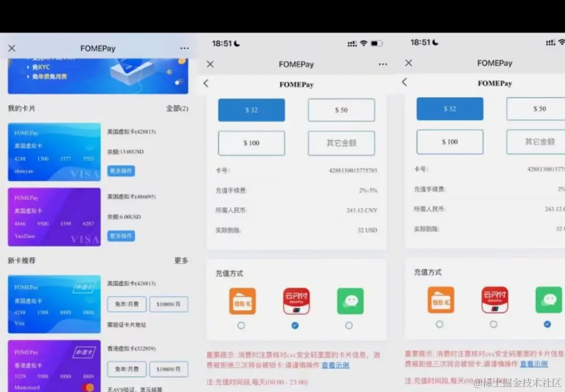Tap card number 4288130015775703 in middle screen
Image resolution: width=565 pixels, height=392 pixels.
click(x=353, y=170)
